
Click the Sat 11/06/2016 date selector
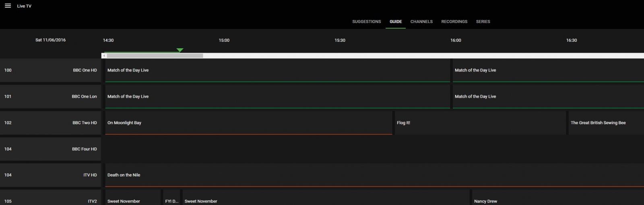pos(50,40)
